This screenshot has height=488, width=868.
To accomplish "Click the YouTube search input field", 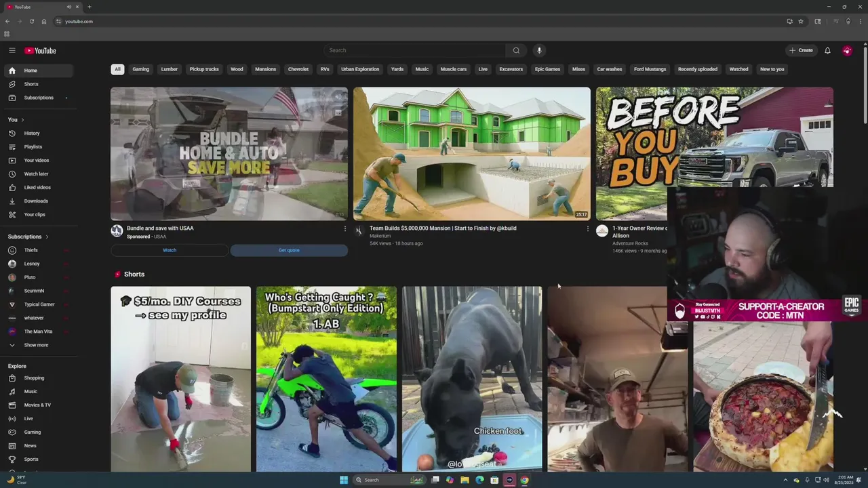I will coord(415,50).
